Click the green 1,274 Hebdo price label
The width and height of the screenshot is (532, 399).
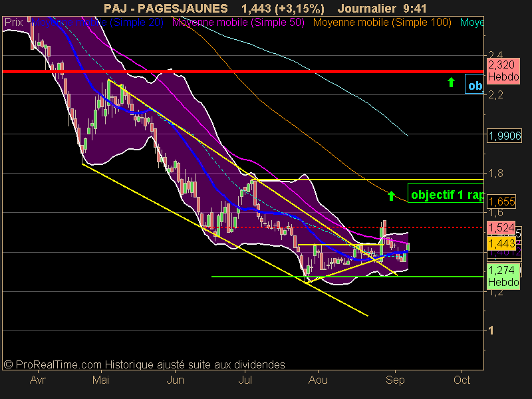(x=503, y=276)
